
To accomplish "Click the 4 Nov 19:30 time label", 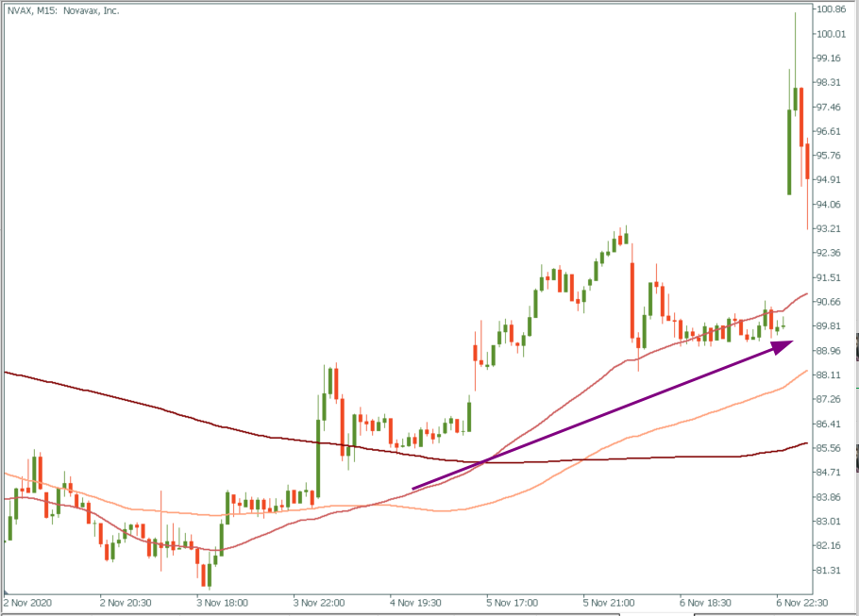I will pyautogui.click(x=416, y=601).
